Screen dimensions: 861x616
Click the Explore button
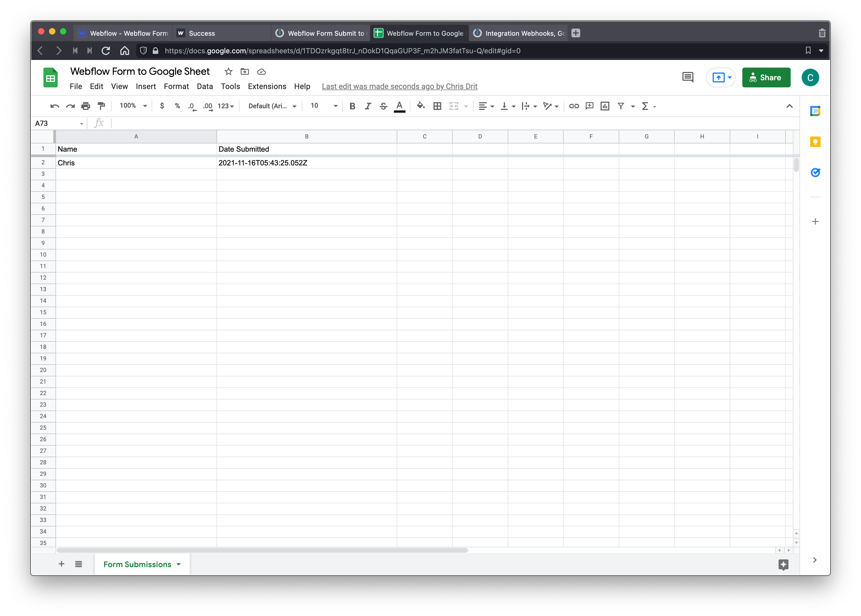tap(783, 564)
